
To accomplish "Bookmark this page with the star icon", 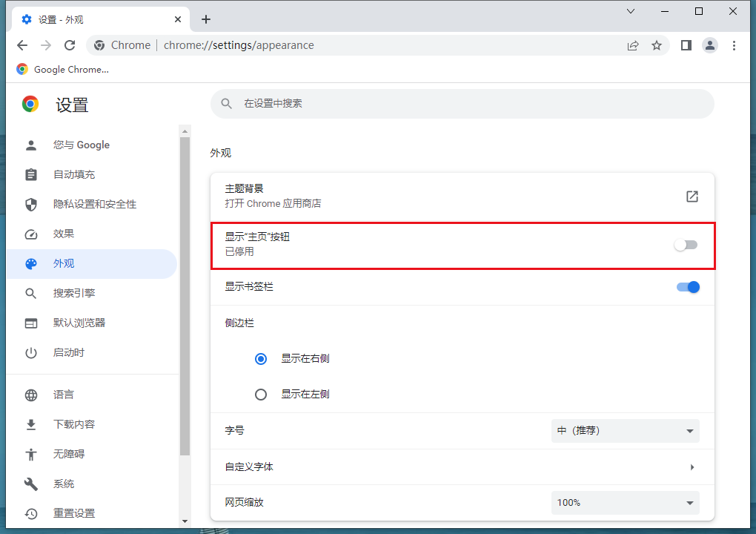I will pos(656,45).
